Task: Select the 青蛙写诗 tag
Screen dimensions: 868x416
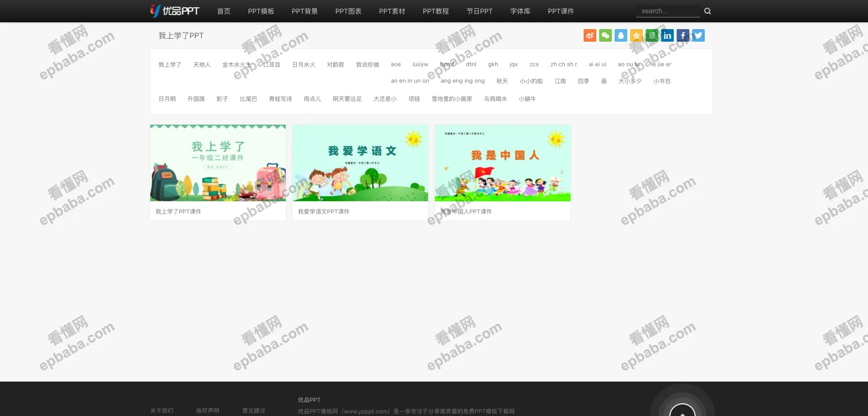Action: (x=280, y=99)
